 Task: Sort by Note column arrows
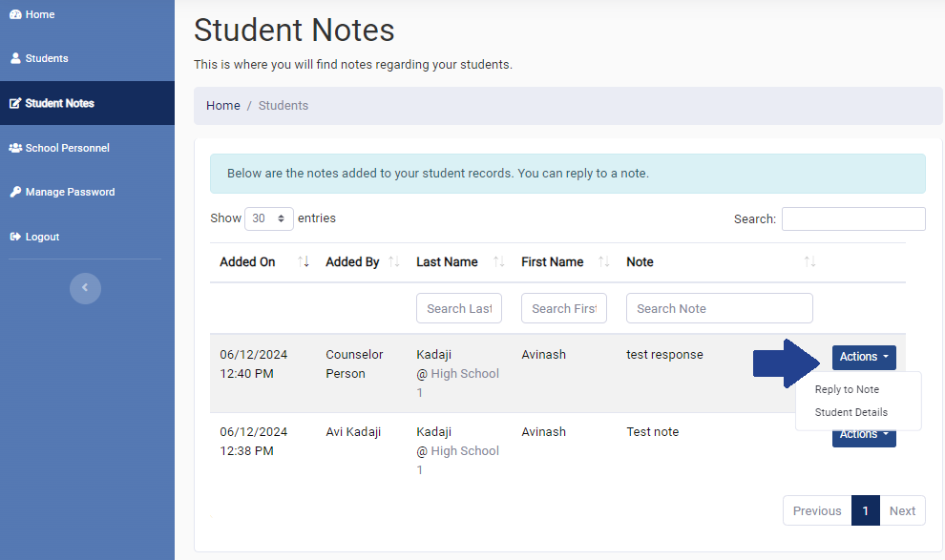[x=809, y=261]
